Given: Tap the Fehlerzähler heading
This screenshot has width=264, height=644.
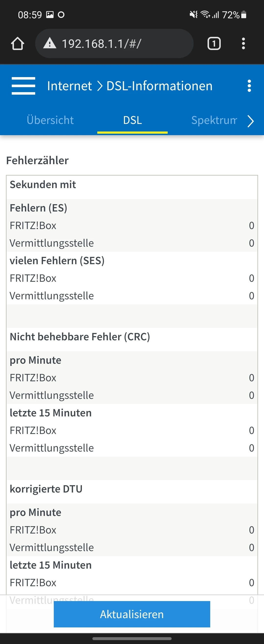Looking at the screenshot, I should [37, 161].
